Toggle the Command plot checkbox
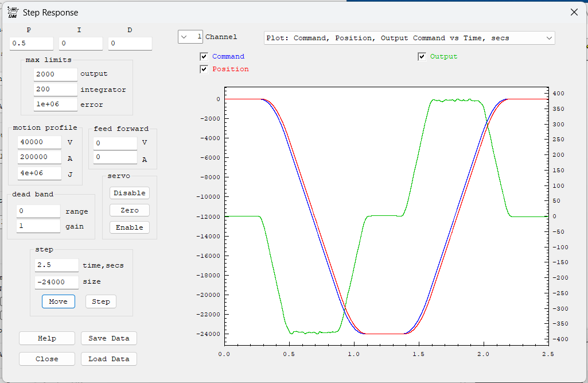The height and width of the screenshot is (383, 588). pyautogui.click(x=204, y=56)
